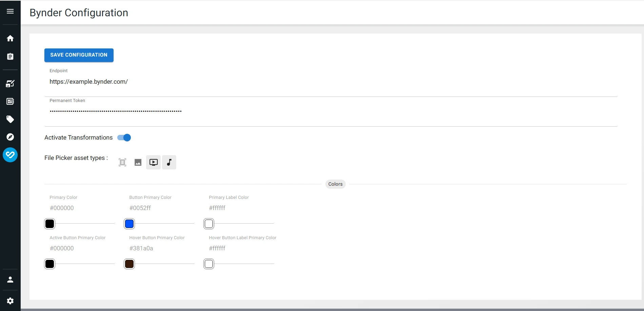Select the document asset type in File Picker
This screenshot has height=311, width=644.
(122, 162)
